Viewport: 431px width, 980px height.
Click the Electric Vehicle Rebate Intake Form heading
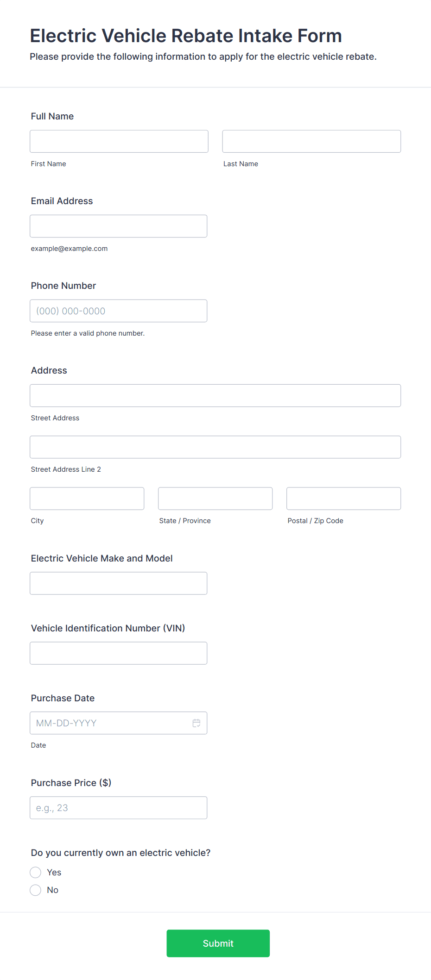point(186,36)
